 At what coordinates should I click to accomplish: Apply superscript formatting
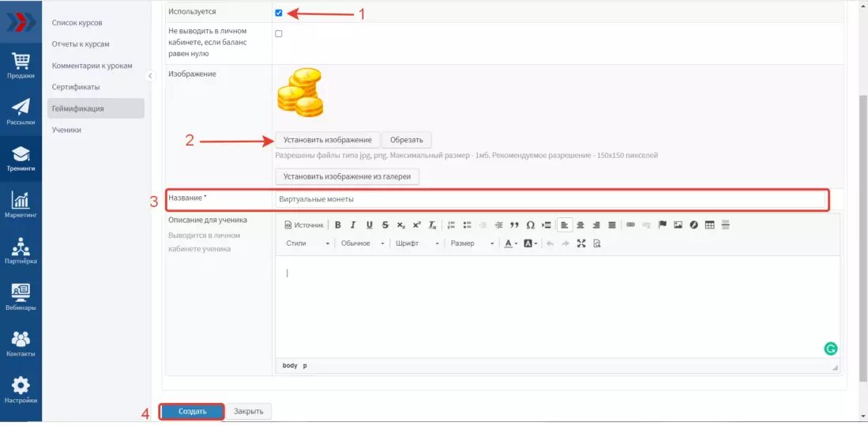[417, 225]
